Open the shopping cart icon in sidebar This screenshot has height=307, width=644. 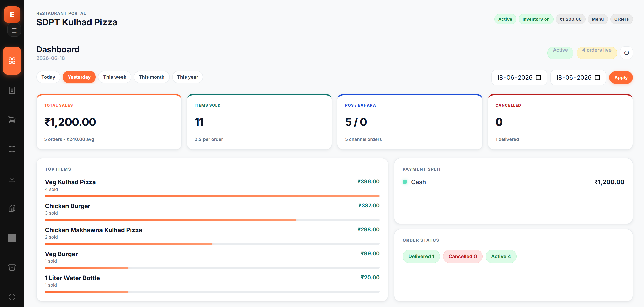[12, 120]
